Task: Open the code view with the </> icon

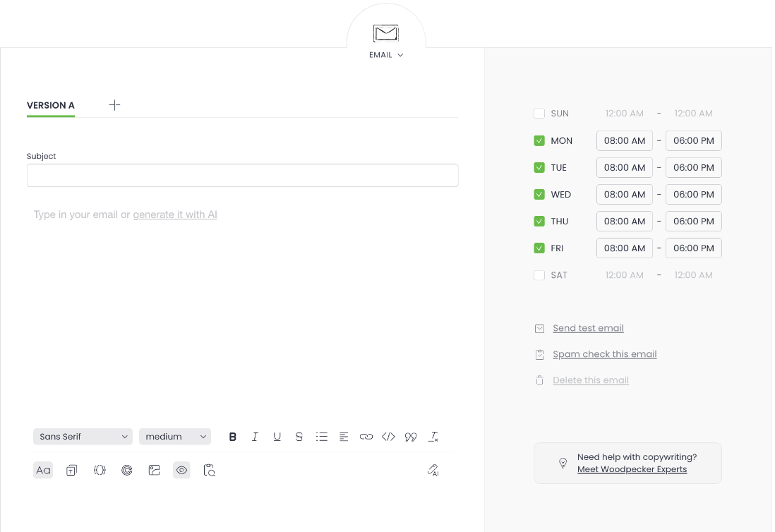Action: pyautogui.click(x=388, y=436)
